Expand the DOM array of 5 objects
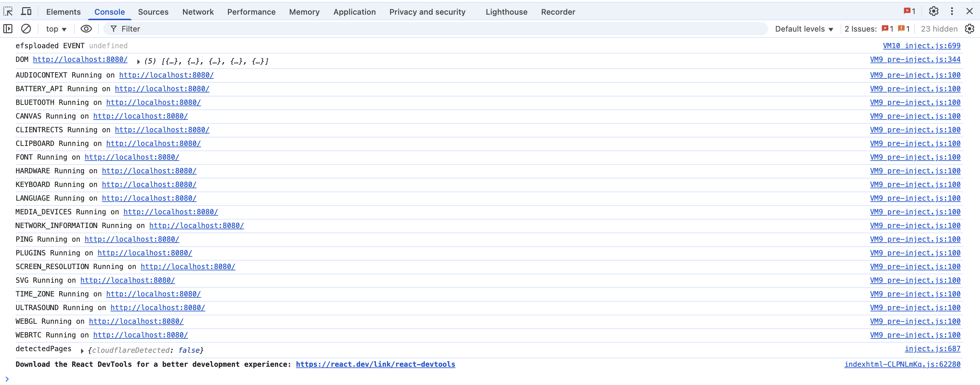The width and height of the screenshot is (980, 385). coord(138,62)
